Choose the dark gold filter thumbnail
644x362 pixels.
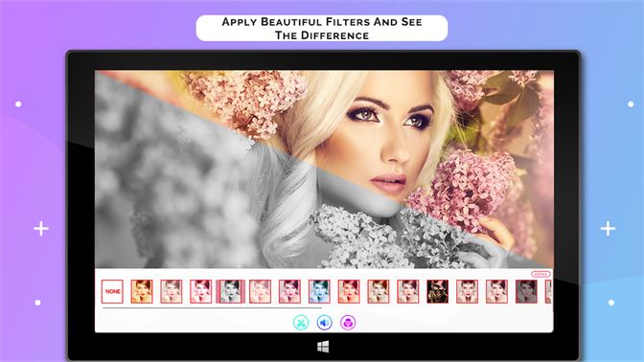coord(437,291)
